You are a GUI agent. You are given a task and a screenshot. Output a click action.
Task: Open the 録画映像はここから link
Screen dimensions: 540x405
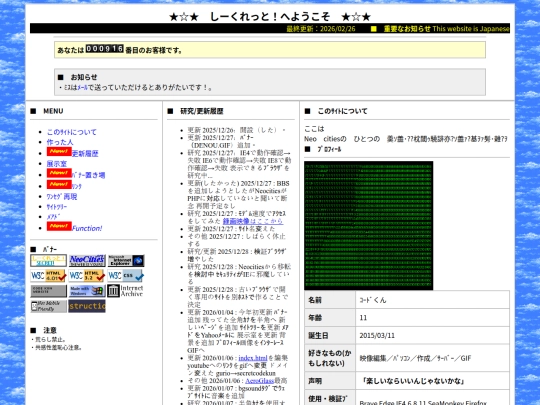point(253,221)
